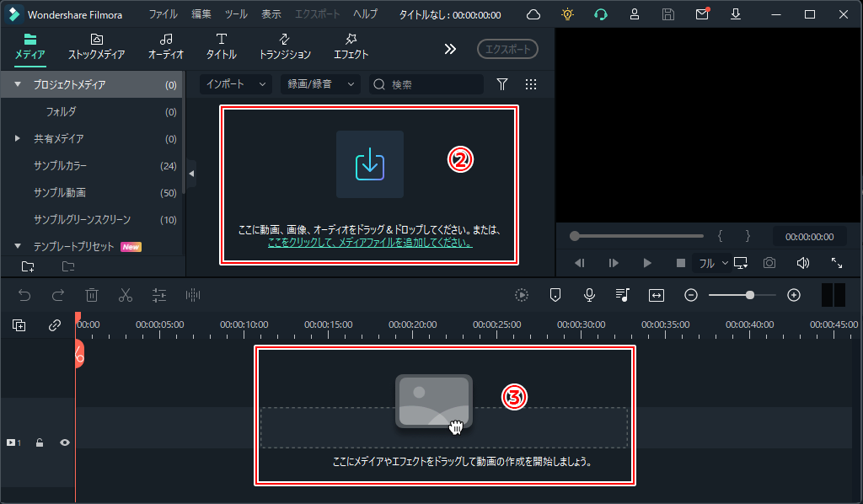Toggle the lock on video track 1
Screen dimensions: 863x504
tap(40, 442)
